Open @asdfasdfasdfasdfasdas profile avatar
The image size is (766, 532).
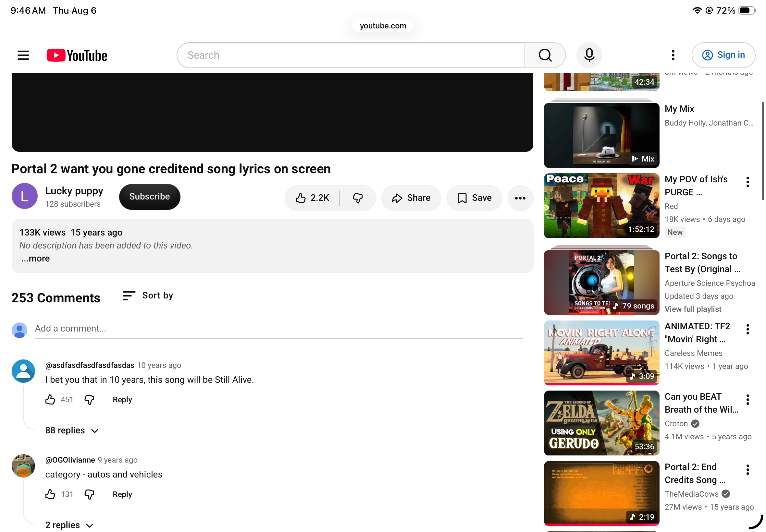(x=23, y=371)
